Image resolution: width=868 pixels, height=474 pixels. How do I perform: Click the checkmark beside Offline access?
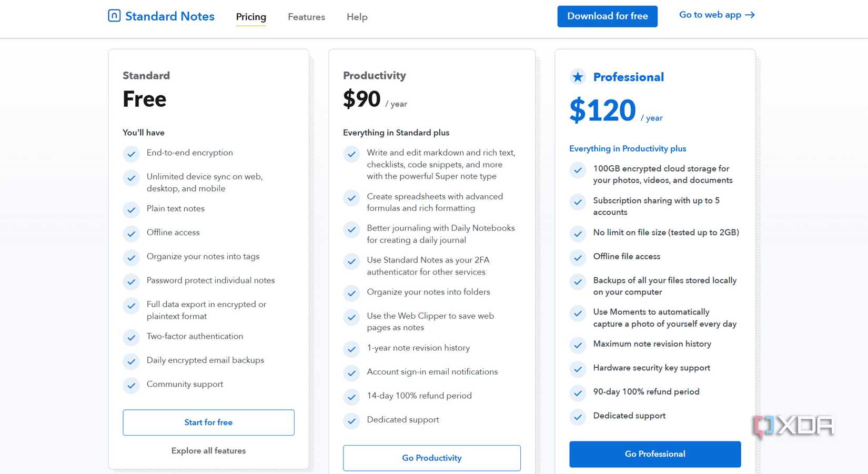[x=131, y=234]
